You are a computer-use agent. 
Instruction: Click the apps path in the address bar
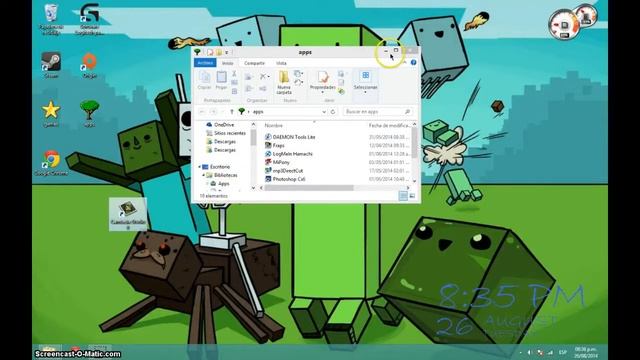[x=258, y=111]
